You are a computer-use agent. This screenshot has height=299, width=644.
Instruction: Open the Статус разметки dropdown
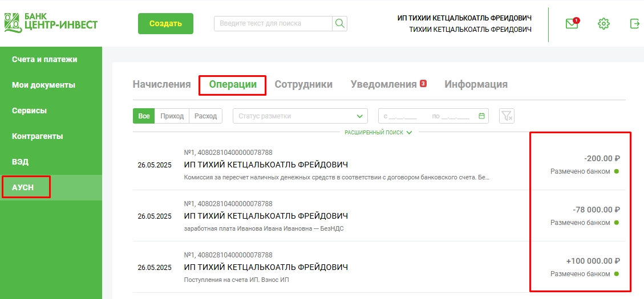(300, 116)
